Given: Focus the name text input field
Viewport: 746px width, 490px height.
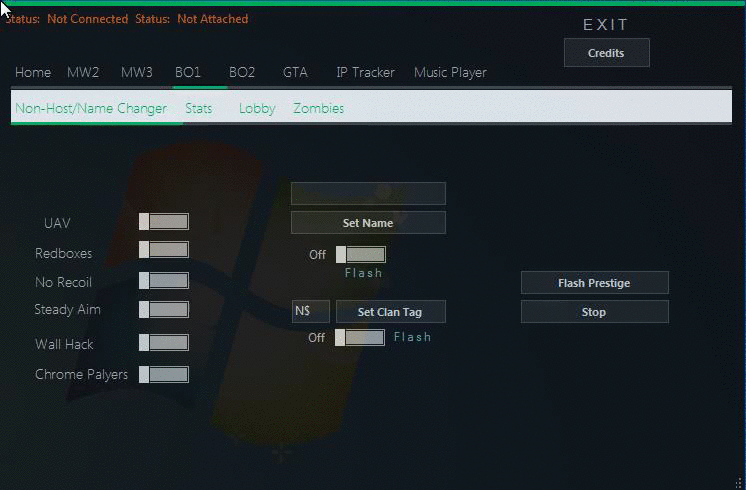Looking at the screenshot, I should pyautogui.click(x=368, y=193).
